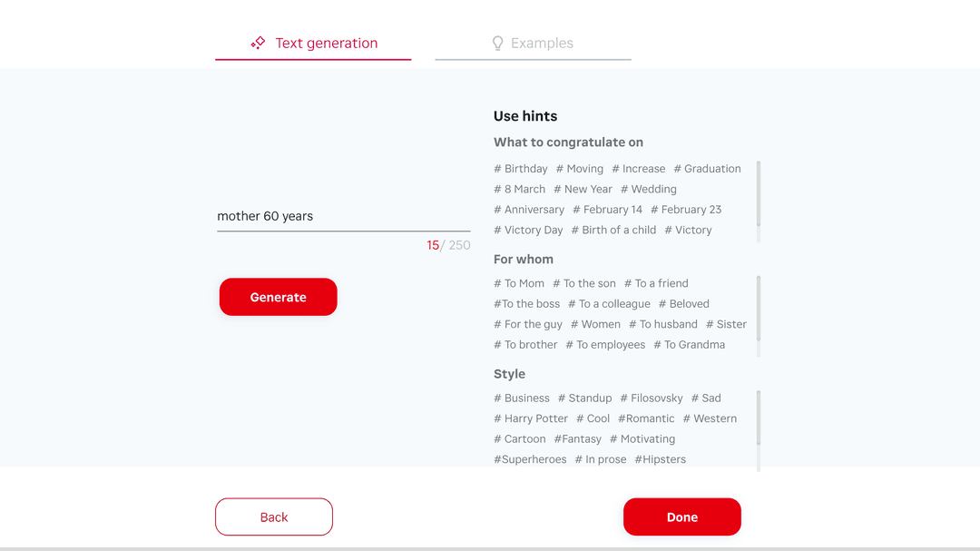Click the lightbulb icon beside Examples

[496, 43]
